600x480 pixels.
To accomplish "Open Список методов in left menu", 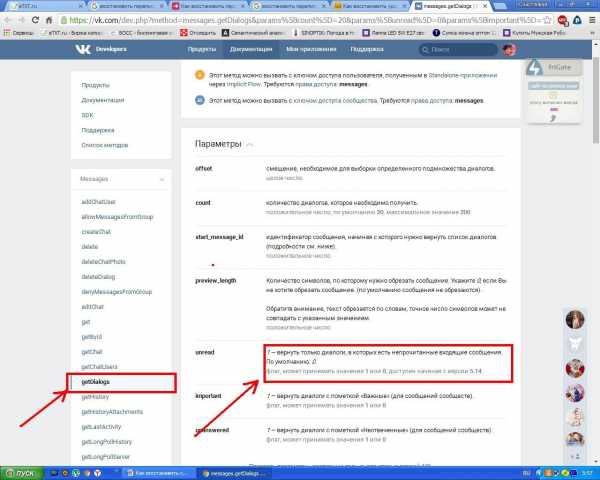I will tap(104, 145).
